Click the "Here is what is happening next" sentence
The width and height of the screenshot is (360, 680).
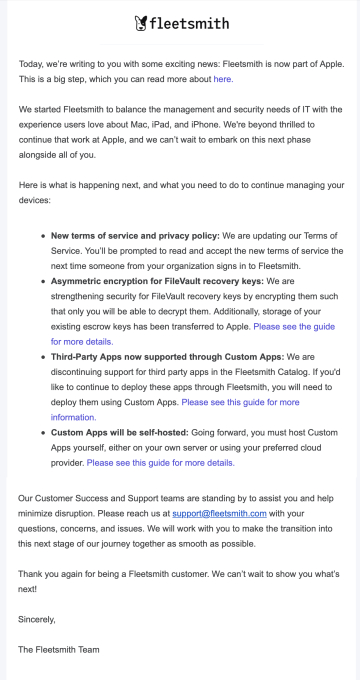[181, 193]
